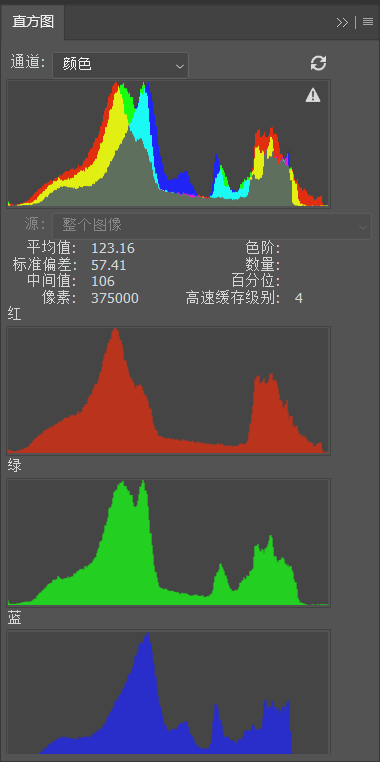Viewport: 380px width, 762px height.
Task: Click the blue channel histogram
Action: point(169,692)
